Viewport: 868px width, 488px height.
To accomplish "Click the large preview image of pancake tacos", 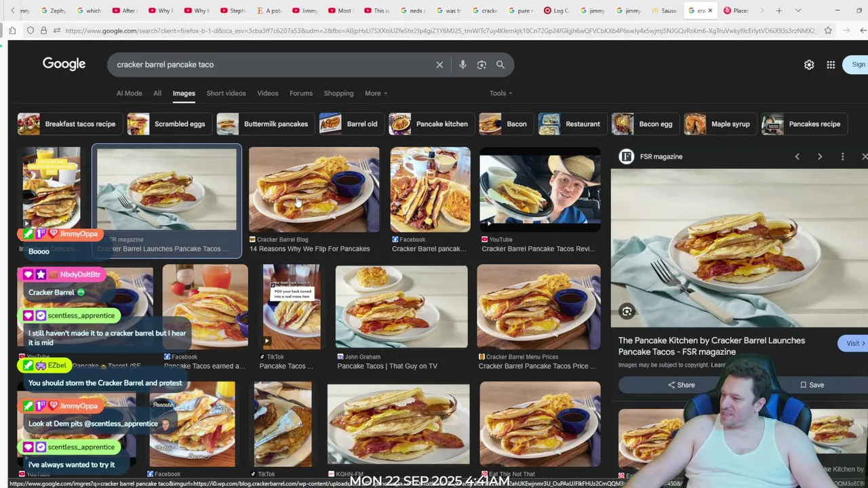I will [739, 247].
